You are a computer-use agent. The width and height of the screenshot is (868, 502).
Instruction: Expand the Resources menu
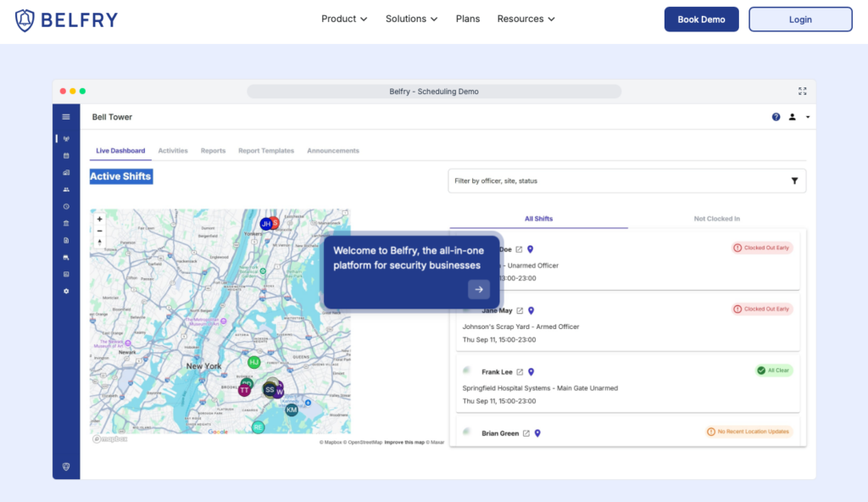(526, 19)
